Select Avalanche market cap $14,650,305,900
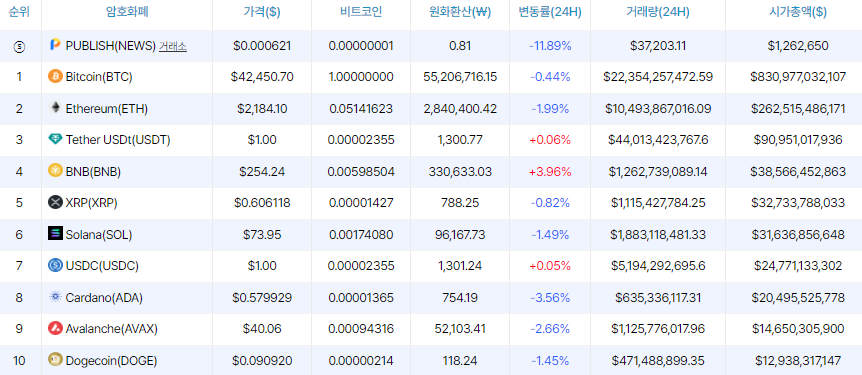This screenshot has width=862, height=375. point(798,329)
